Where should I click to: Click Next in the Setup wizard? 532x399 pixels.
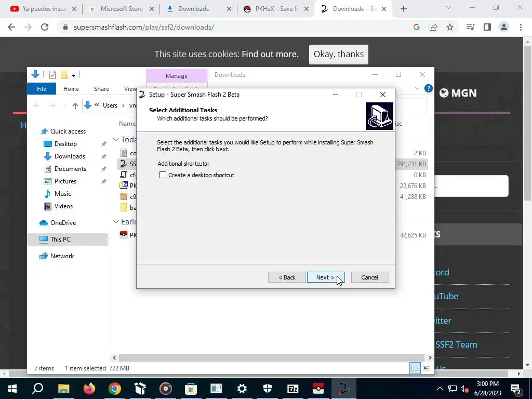pos(326,277)
